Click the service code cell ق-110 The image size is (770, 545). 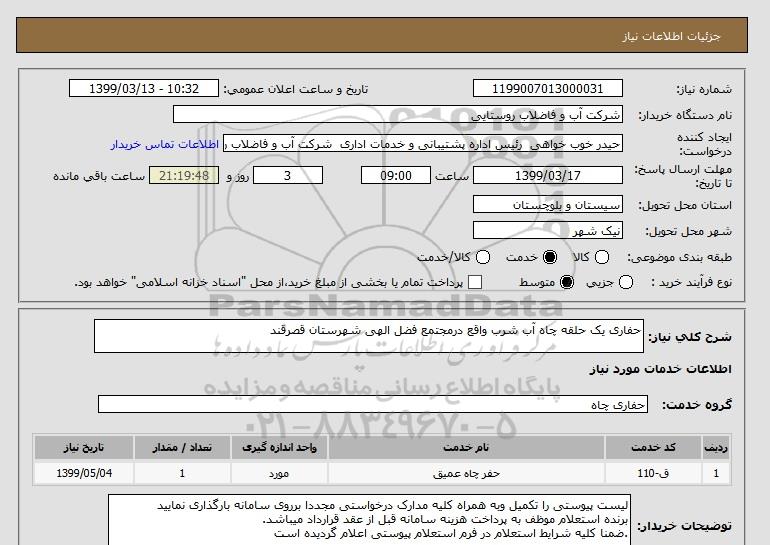(653, 473)
